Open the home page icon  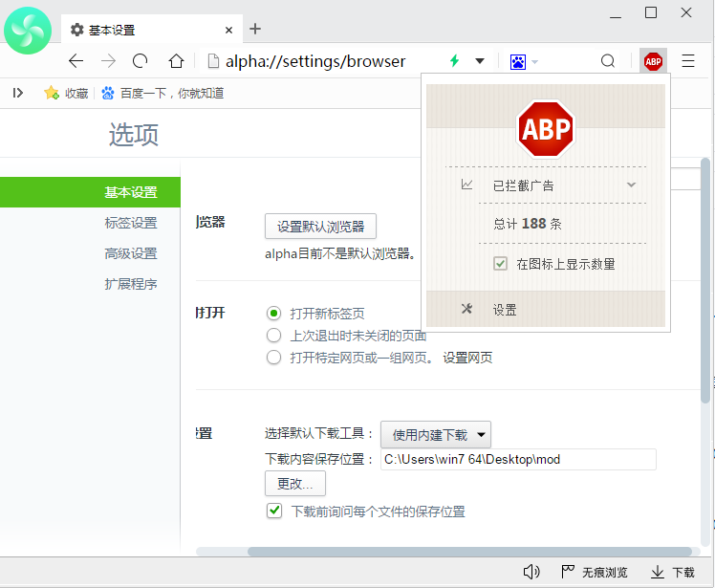176,60
